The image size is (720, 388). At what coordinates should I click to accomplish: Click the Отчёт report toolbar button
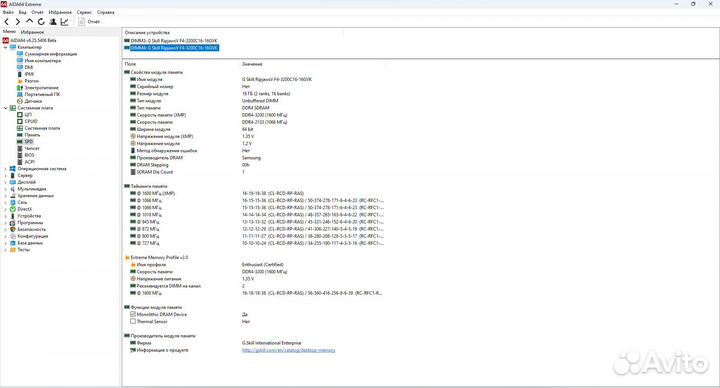click(89, 22)
